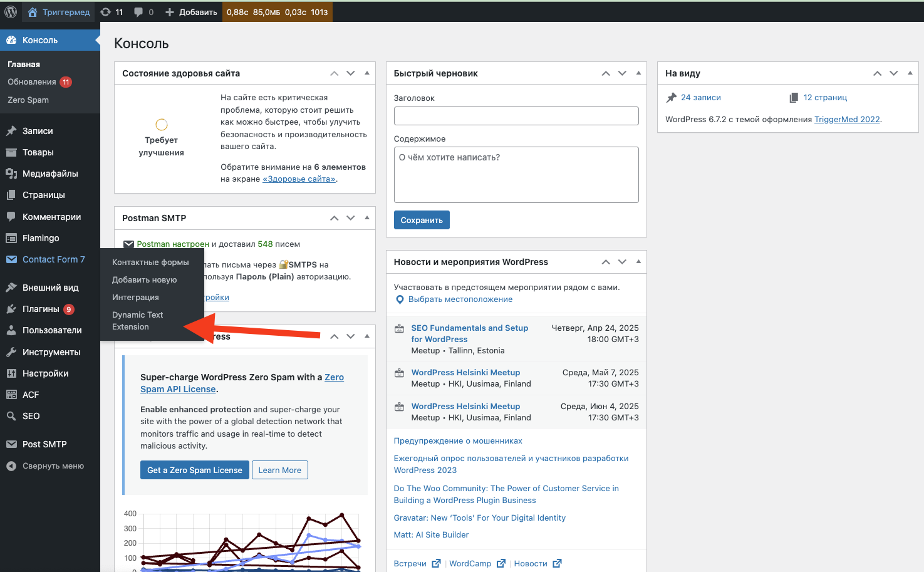Open 24 записи link

click(701, 98)
